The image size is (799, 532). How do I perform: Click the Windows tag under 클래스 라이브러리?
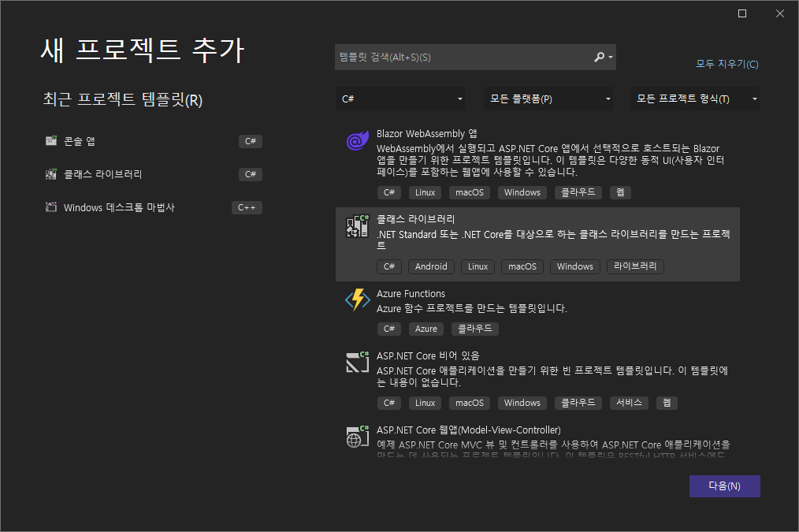point(574,266)
